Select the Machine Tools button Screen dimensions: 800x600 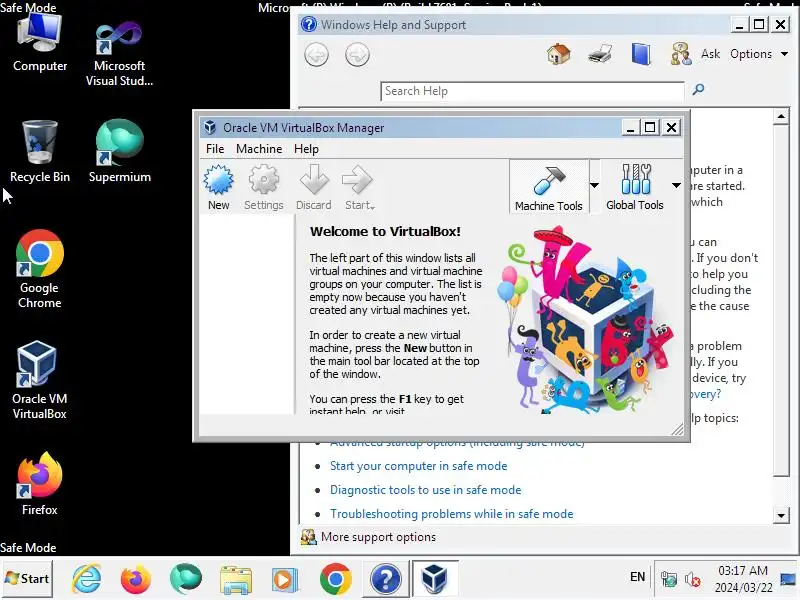pos(548,187)
